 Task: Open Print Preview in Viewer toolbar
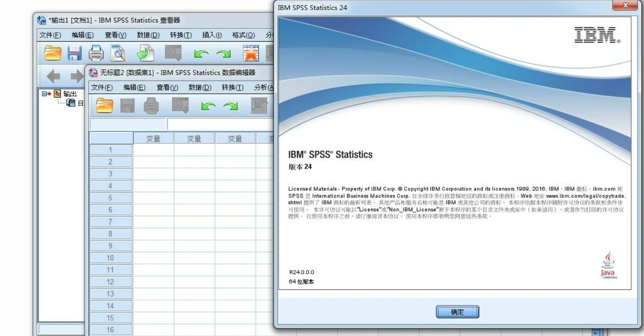118,53
